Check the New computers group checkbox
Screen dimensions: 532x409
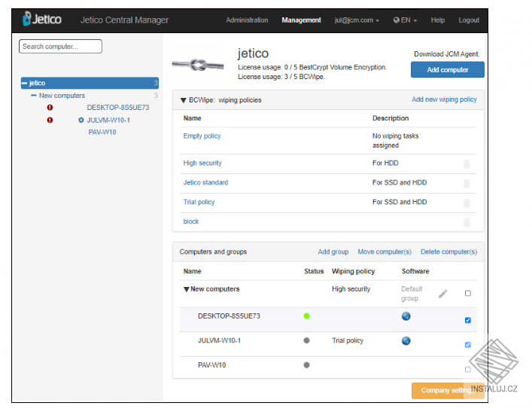pyautogui.click(x=468, y=293)
